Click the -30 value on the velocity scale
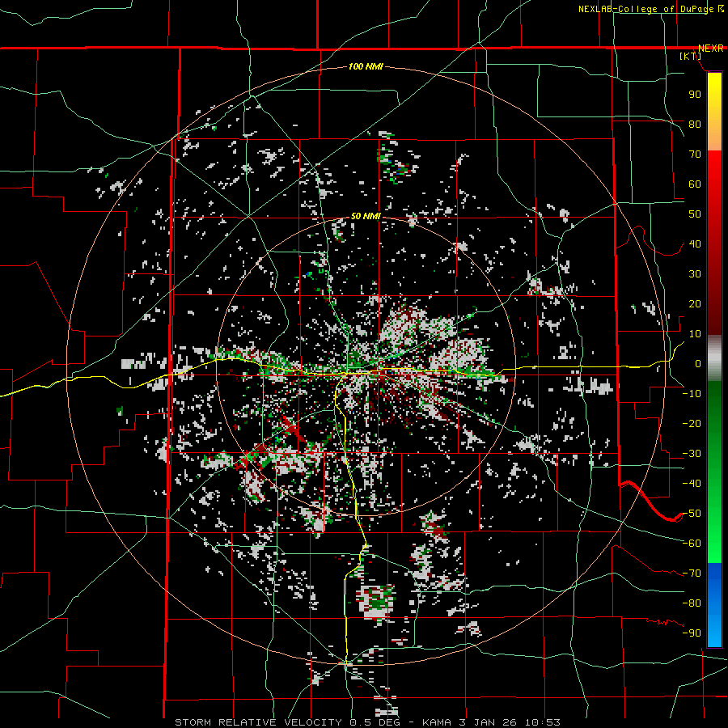This screenshot has height=728, width=728. point(692,454)
